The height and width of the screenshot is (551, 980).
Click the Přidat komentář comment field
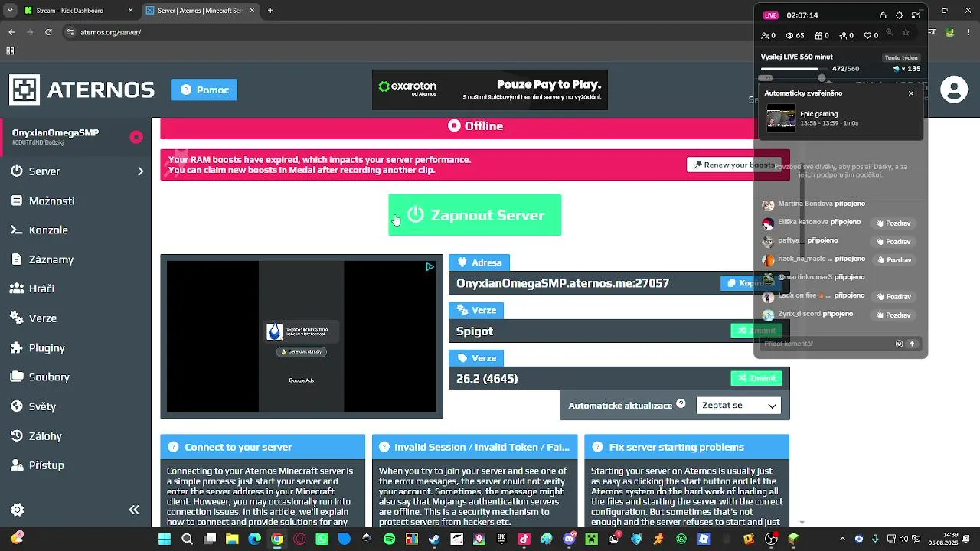[x=827, y=344]
